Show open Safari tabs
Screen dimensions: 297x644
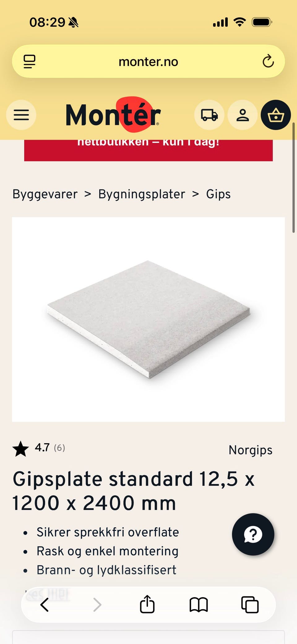[250, 605]
